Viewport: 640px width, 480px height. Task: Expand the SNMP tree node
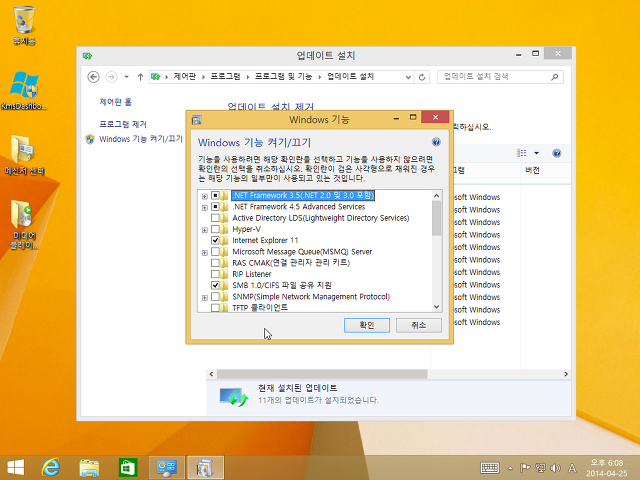[x=204, y=298]
